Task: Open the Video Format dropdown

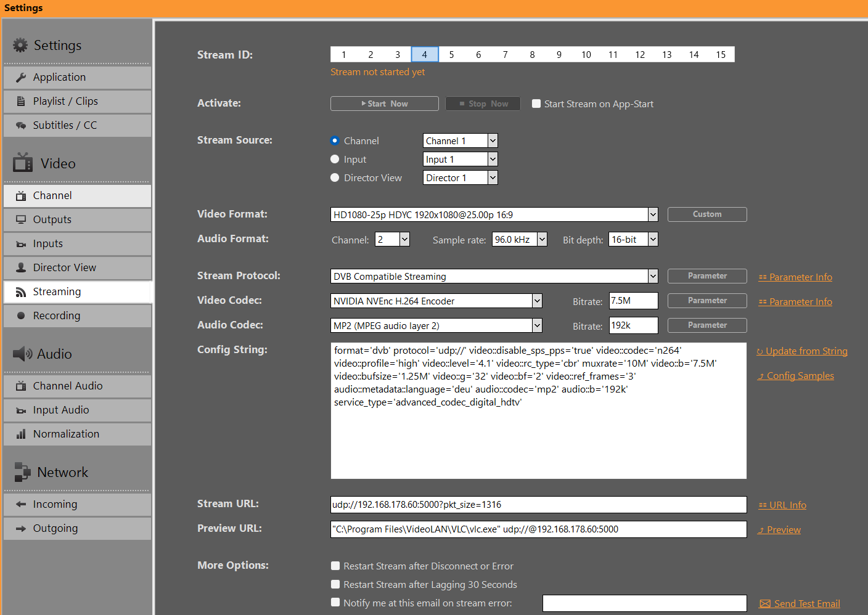Action: pos(653,214)
